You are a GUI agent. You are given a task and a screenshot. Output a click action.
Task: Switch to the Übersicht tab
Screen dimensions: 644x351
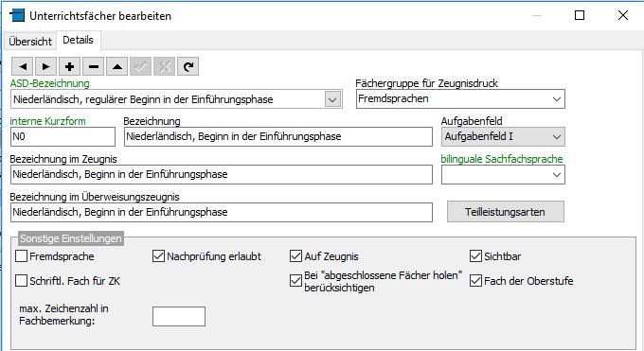pyautogui.click(x=30, y=42)
